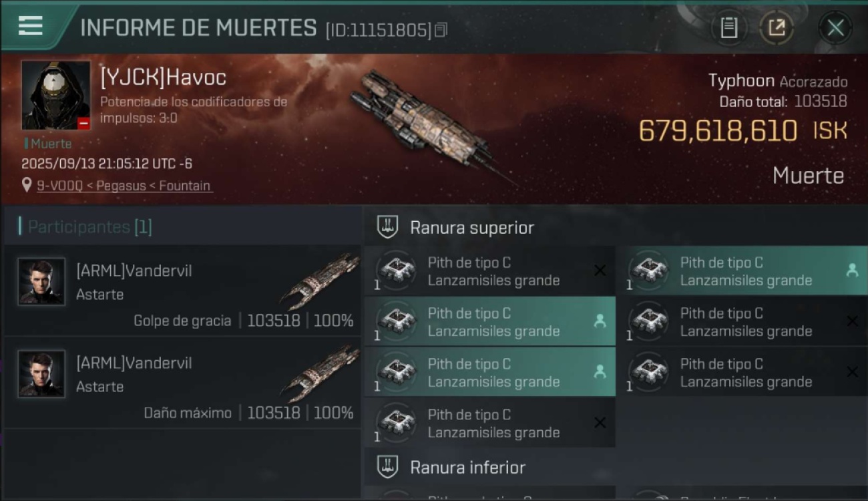868x501 pixels.
Task: Open Vandervil's Daño máximo entry
Action: point(182,383)
